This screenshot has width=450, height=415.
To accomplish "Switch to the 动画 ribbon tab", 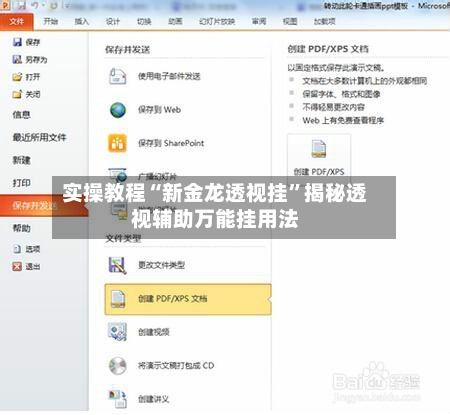I will pos(175,21).
